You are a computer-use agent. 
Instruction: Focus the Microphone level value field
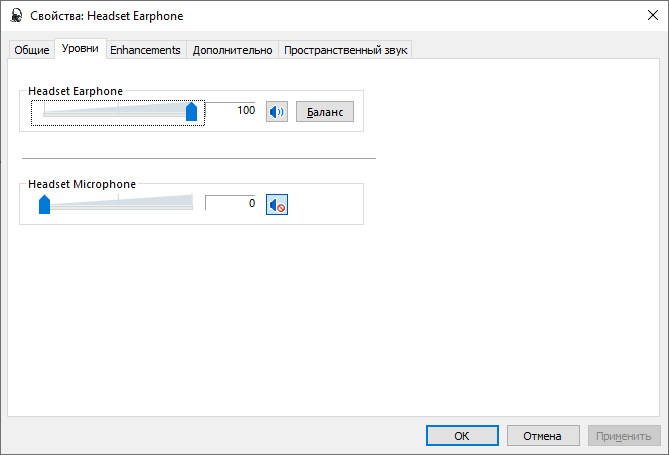pyautogui.click(x=230, y=203)
